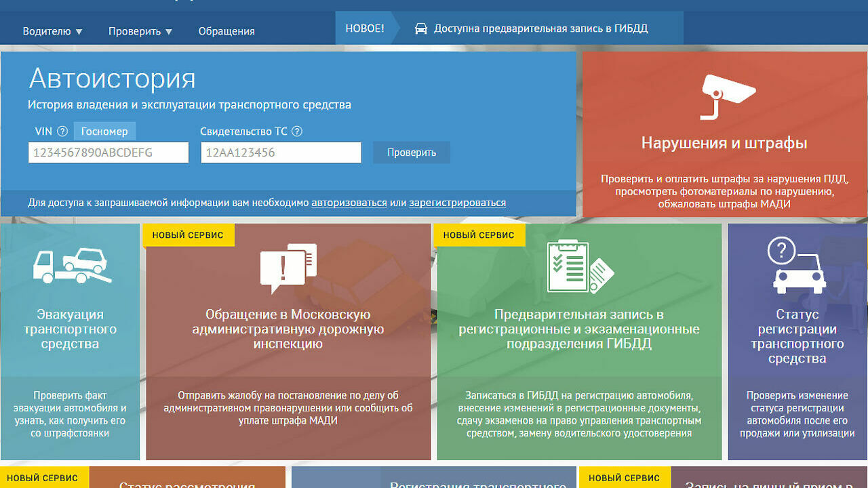The width and height of the screenshot is (868, 488).
Task: Select the VIN tab
Action: 43,131
